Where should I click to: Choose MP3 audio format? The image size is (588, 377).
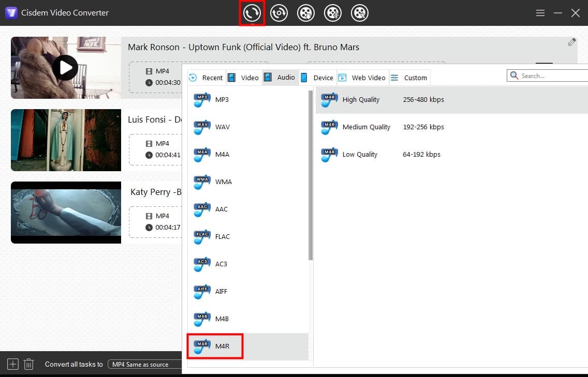248,100
